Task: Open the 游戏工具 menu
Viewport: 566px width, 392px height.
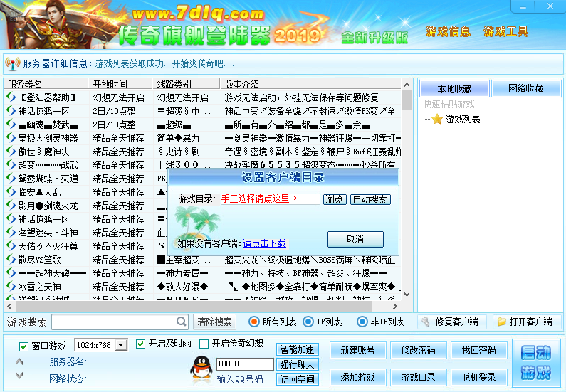Action: tap(505, 32)
